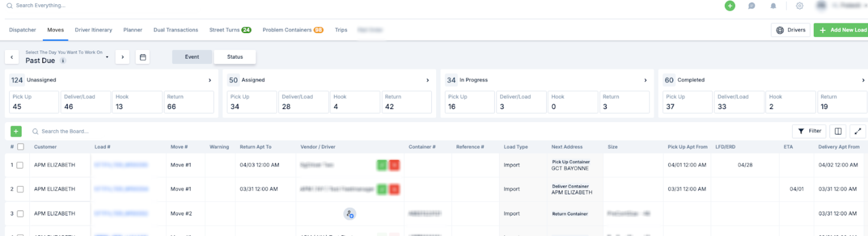
Task: Click red reject icon in row 2
Action: click(x=394, y=189)
